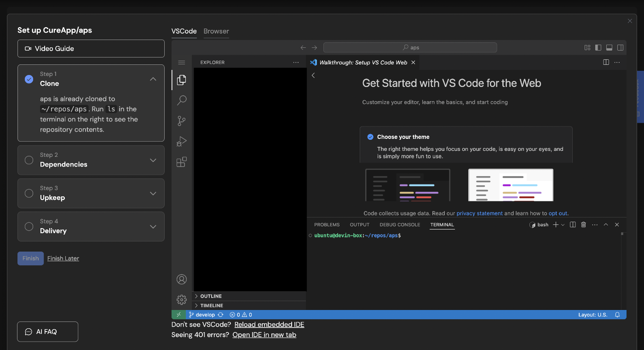Screen dimensions: 644x350
Task: Switch to the Browser tab
Action: (216, 31)
